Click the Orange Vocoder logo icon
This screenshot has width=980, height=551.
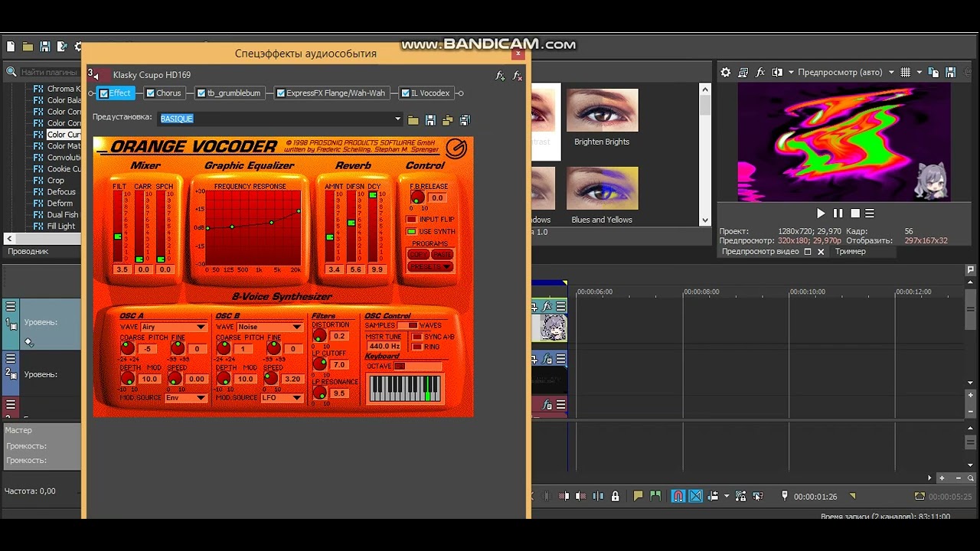tap(456, 148)
